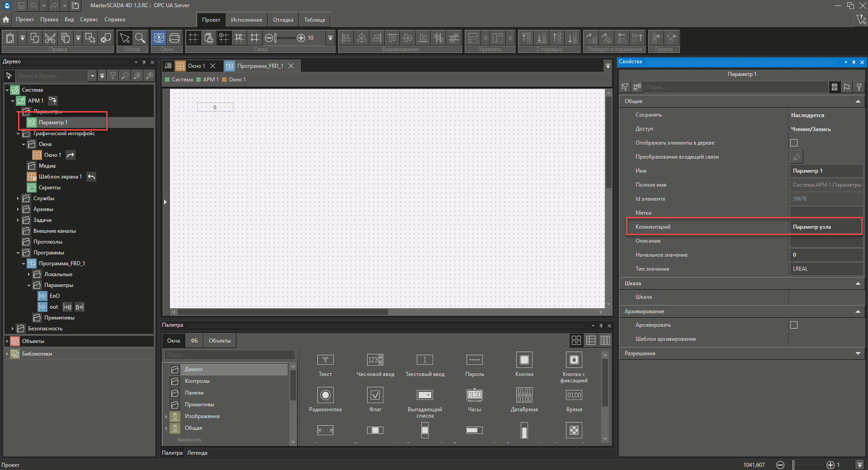Click the Комментарий value field
Image resolution: width=868 pixels, height=470 pixels.
[x=826, y=227]
